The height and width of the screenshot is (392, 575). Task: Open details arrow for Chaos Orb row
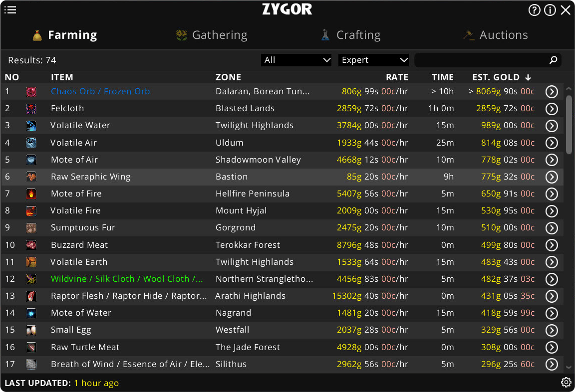tap(552, 92)
